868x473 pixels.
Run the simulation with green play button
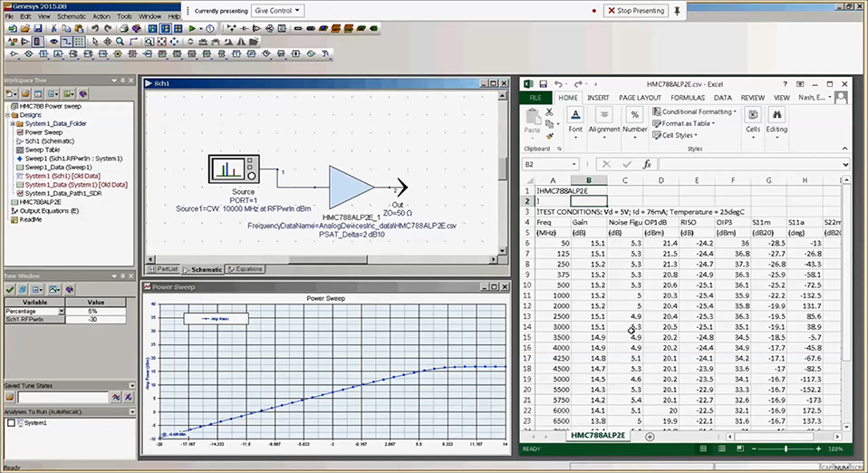(x=192, y=28)
